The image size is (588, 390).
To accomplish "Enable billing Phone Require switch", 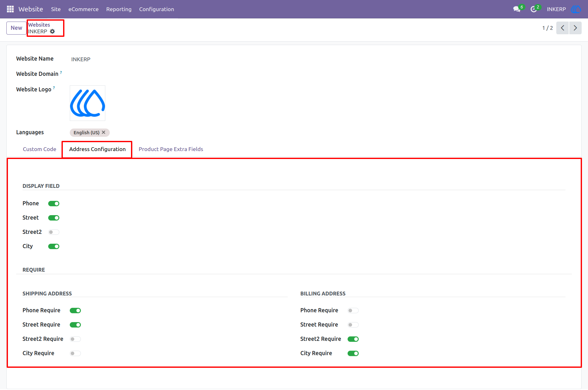I will coord(353,310).
